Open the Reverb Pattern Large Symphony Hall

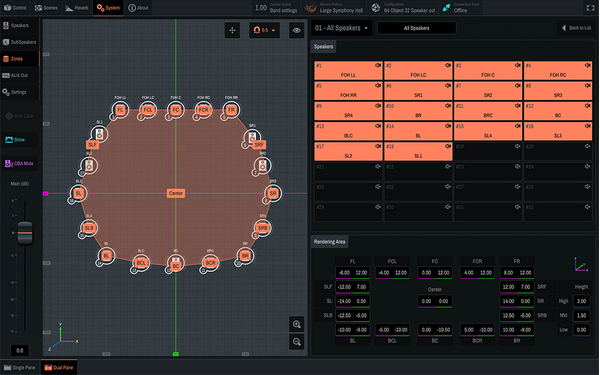[334, 8]
